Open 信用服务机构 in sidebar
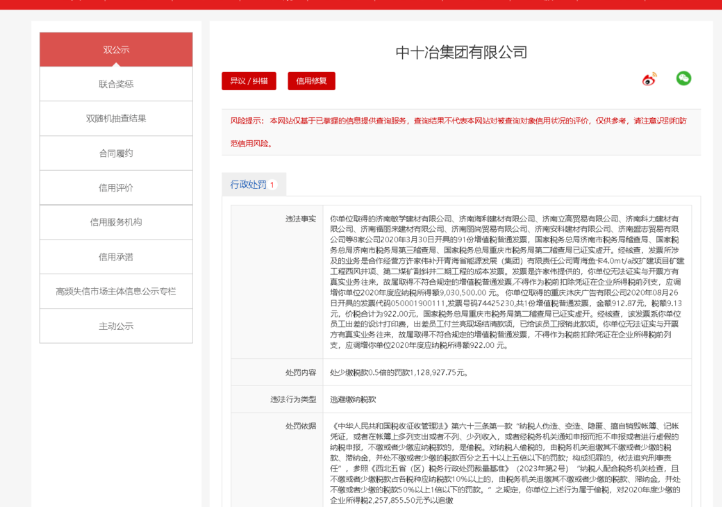Screen dimensions: 722x507 [x=116, y=222]
